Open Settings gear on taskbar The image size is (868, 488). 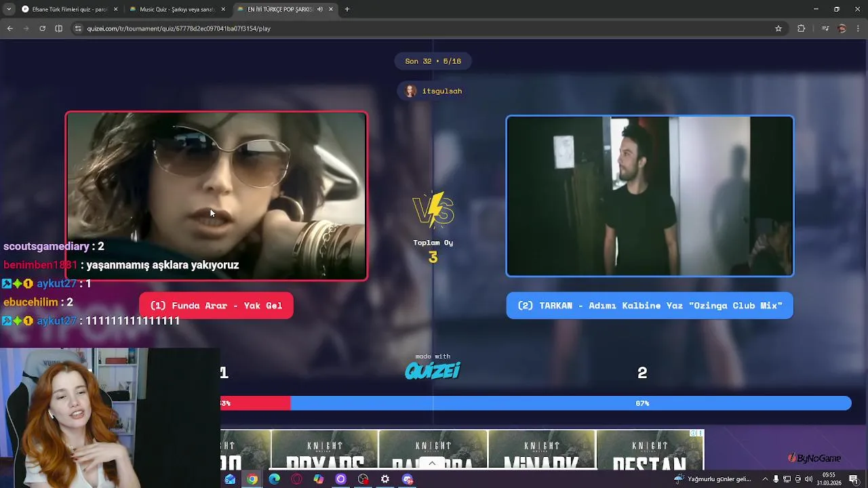click(385, 479)
